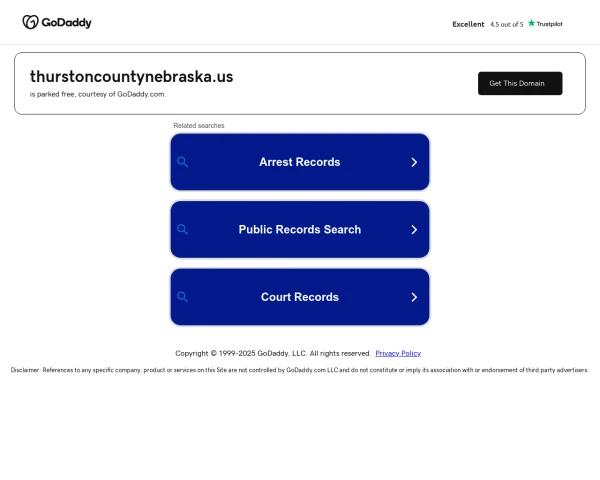Click the search icon beside Arrest Records
600x480 pixels.
(x=183, y=162)
